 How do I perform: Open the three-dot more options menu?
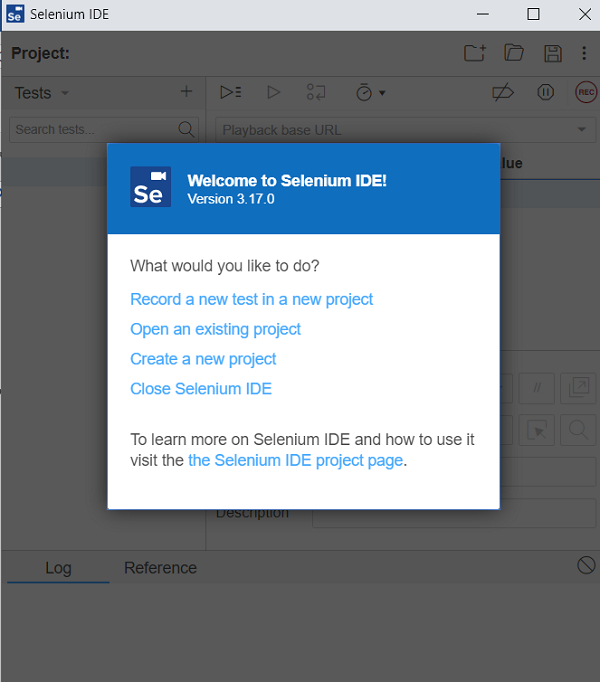coord(584,53)
